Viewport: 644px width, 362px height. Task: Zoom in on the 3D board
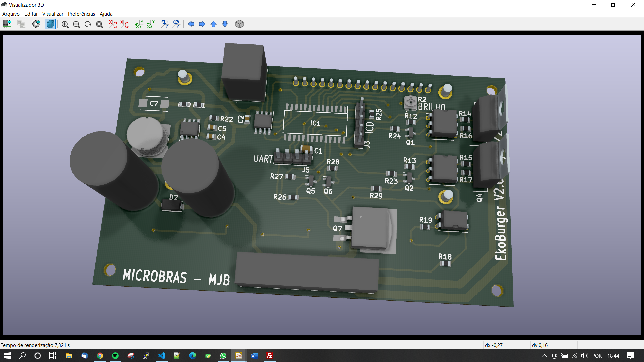pos(65,24)
